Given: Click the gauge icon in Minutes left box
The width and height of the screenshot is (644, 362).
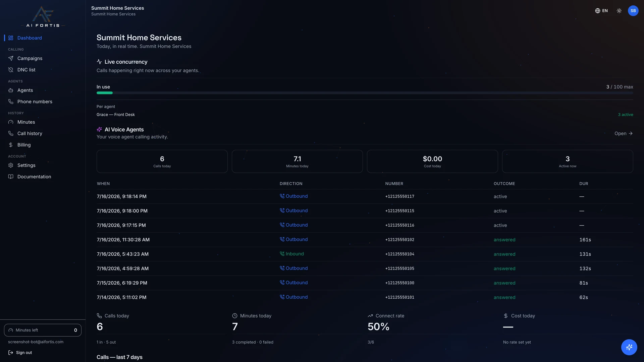Looking at the screenshot, I should click(x=11, y=330).
